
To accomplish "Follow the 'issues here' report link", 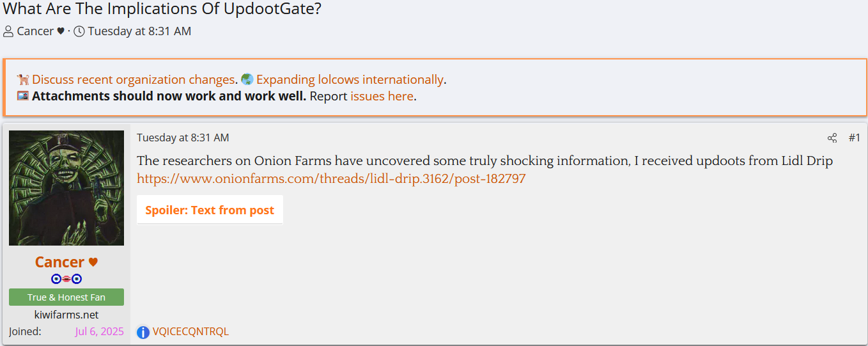I will (382, 97).
